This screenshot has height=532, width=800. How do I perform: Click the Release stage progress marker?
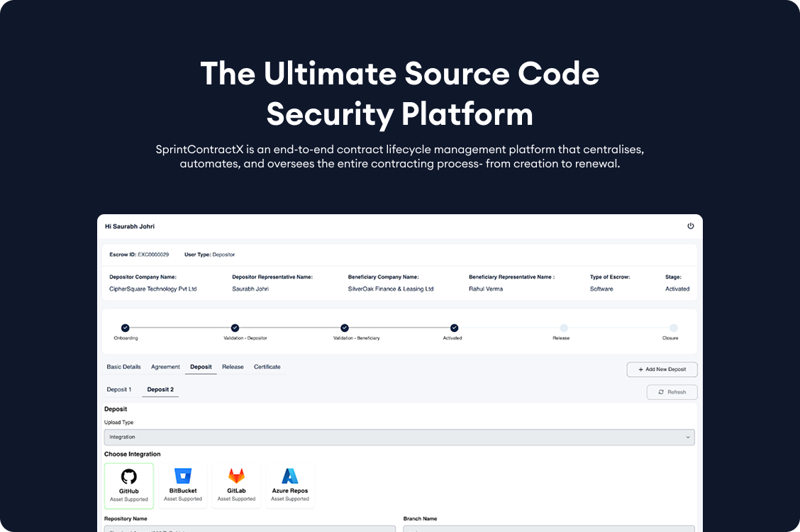coord(564,328)
